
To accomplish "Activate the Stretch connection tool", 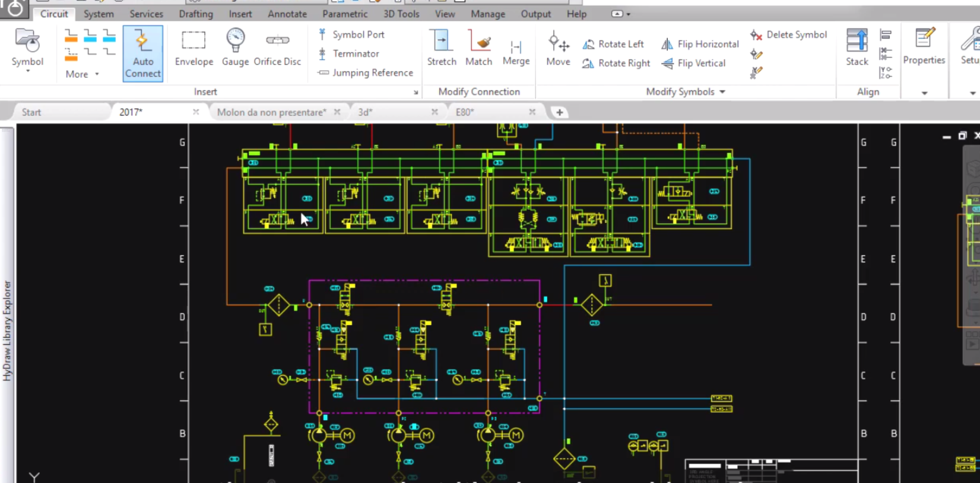I will [x=441, y=48].
